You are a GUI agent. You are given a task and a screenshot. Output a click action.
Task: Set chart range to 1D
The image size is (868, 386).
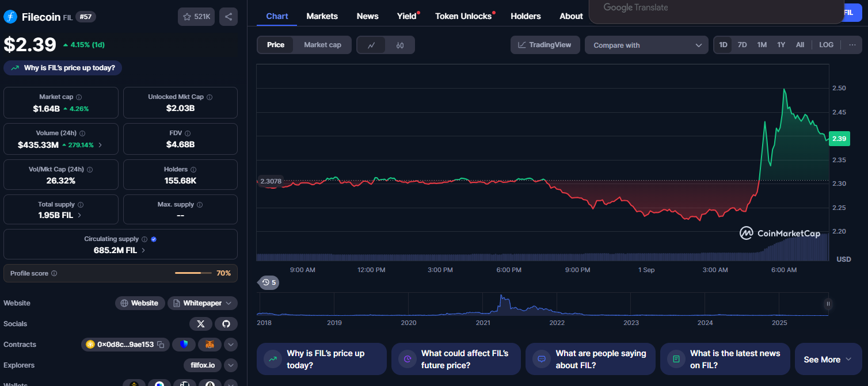coord(724,45)
